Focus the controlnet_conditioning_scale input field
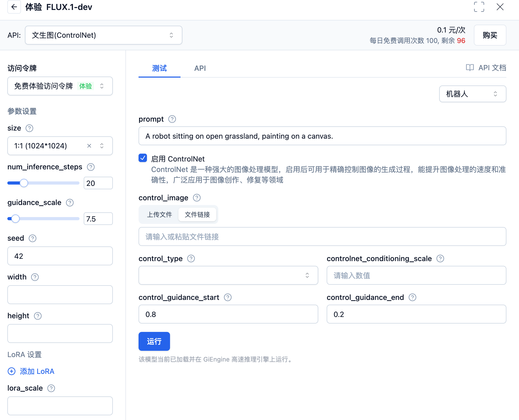Screen dimensions: 519x420 (416, 275)
